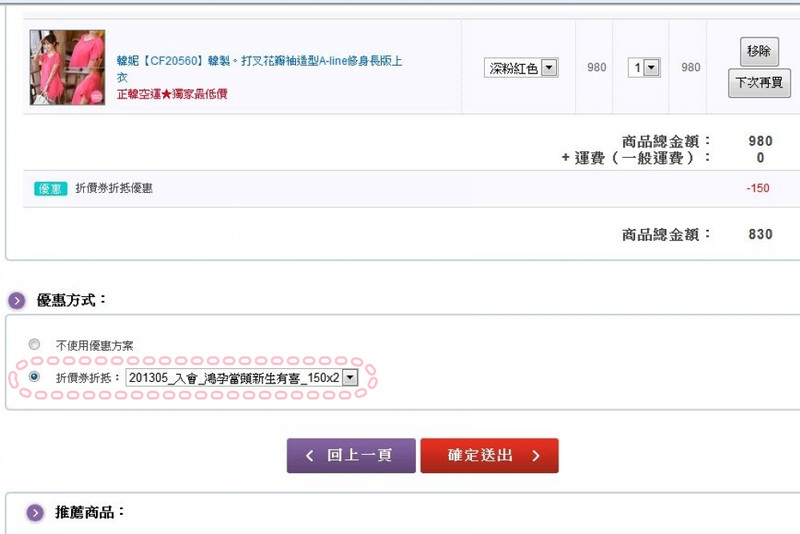Screen dimensions: 800x534
Task: Click the 折價券折抵優惠 discount label
Action: pyautogui.click(x=114, y=188)
